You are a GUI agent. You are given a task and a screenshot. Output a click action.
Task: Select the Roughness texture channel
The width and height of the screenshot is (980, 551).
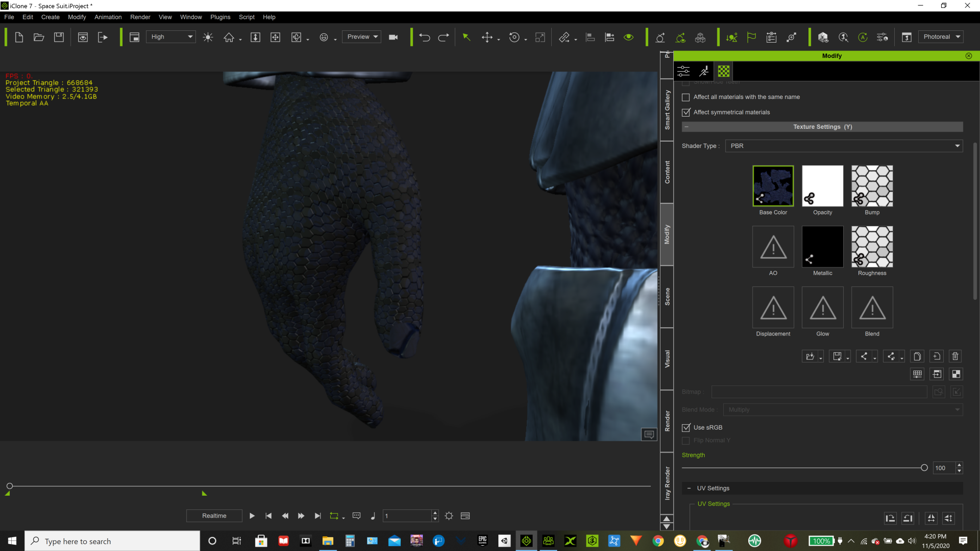[872, 246]
